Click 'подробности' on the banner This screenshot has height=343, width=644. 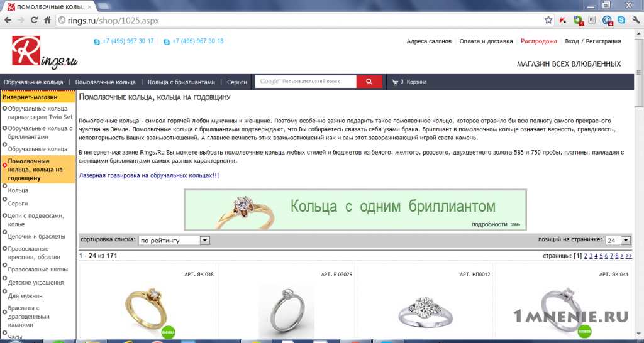pos(496,224)
